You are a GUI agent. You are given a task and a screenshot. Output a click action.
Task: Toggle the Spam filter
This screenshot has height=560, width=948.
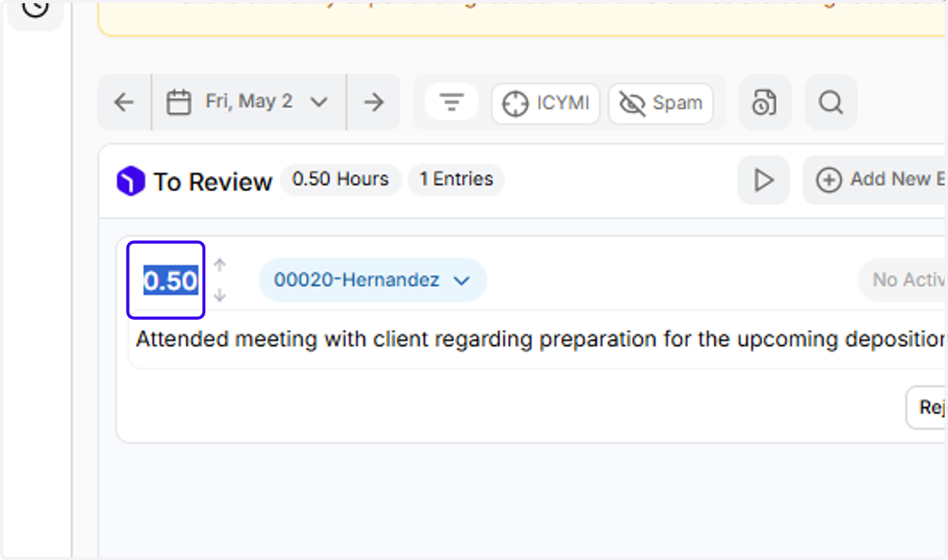pyautogui.click(x=661, y=103)
